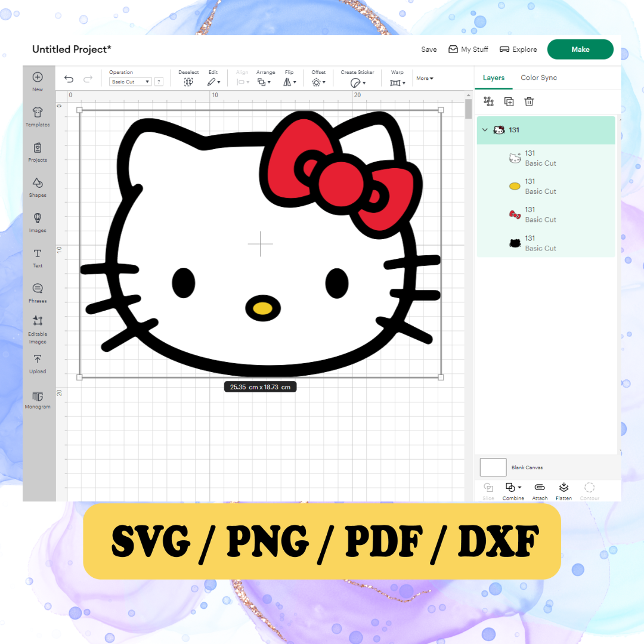Open the Operation Basic Cut dropdown
Viewport: 644px width, 644px height.
pos(130,82)
